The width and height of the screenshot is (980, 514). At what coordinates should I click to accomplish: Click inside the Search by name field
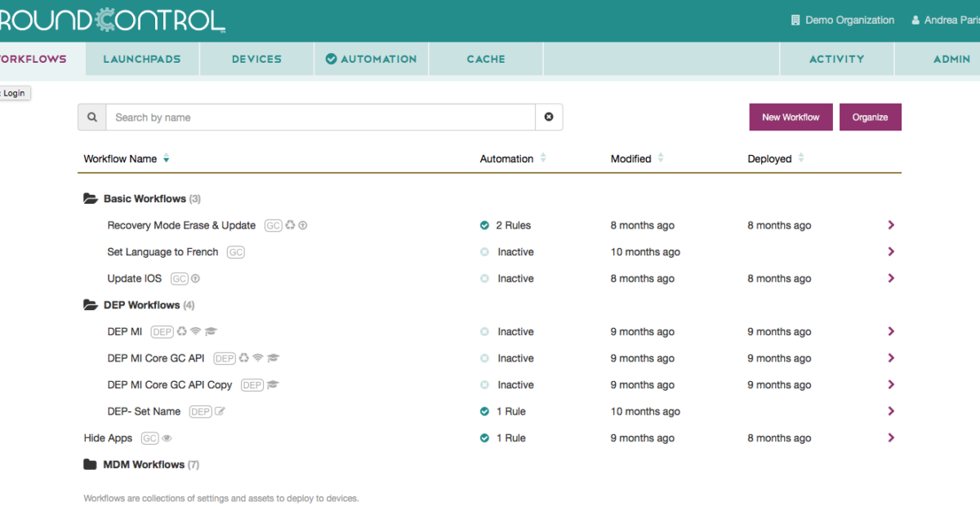point(318,117)
